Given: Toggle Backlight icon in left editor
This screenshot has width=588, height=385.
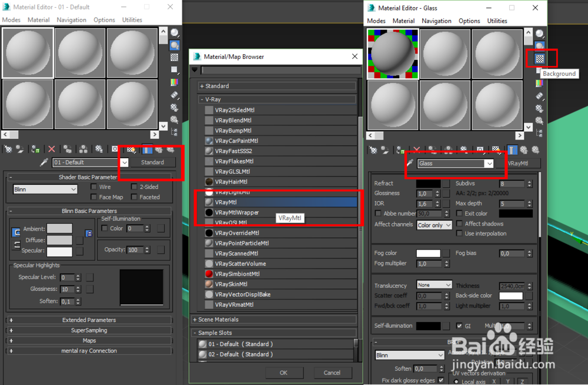Looking at the screenshot, I should (175, 45).
